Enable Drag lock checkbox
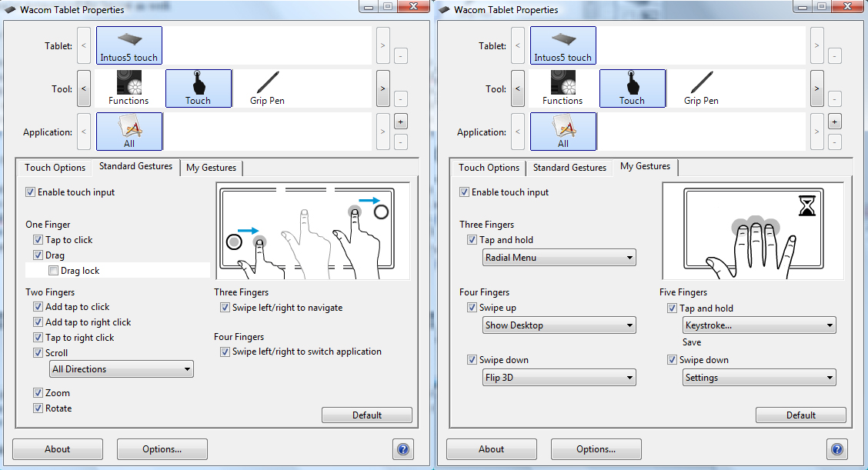Viewport: 868px width, 470px height. point(53,271)
